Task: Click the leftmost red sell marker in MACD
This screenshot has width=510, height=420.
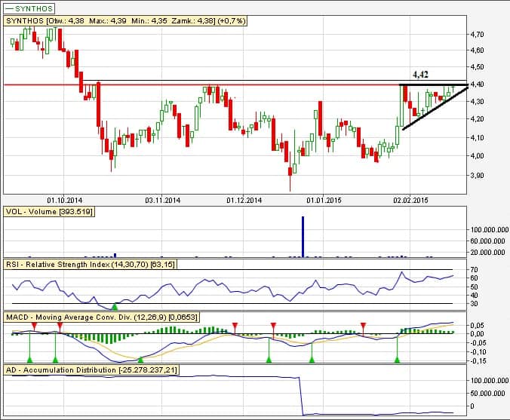Action: (x=35, y=325)
